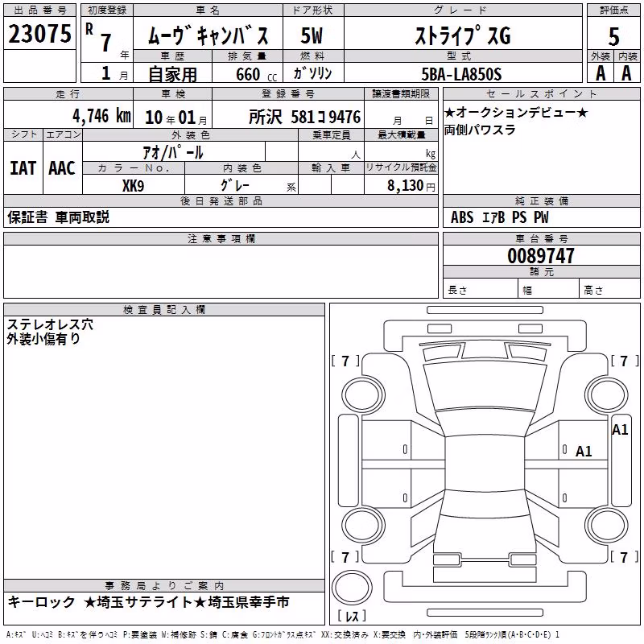This screenshot has width=644, height=644.
Task: Click the vehicle history 自家用
Action: point(172,74)
